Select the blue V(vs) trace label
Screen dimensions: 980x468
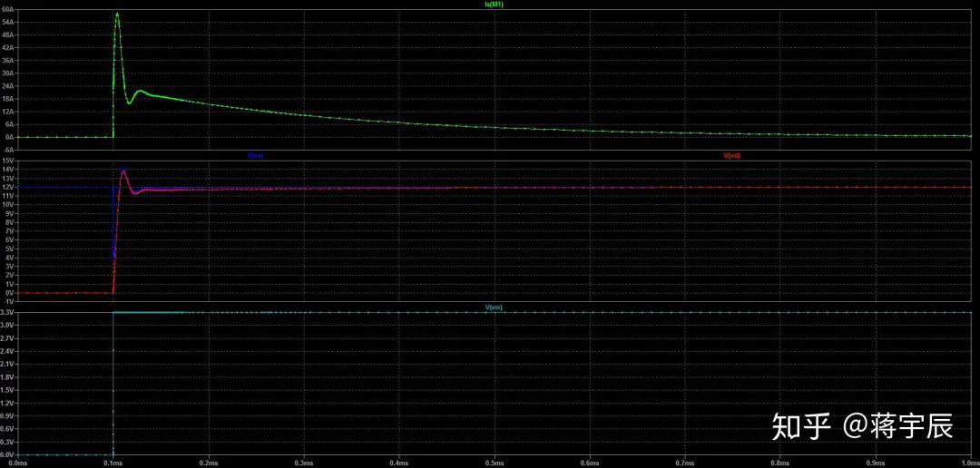coord(256,156)
